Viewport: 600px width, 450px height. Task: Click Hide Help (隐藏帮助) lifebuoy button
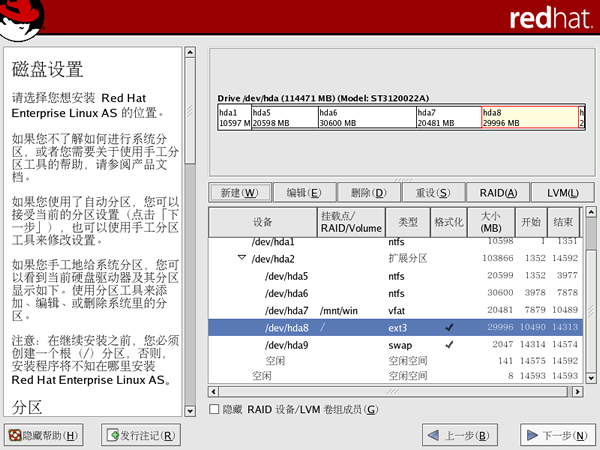point(44,435)
